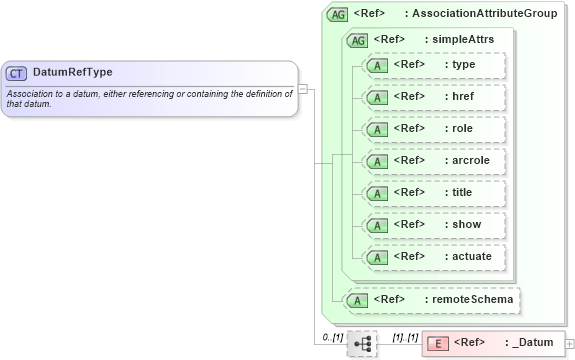Image resolution: width=575 pixels, height=360 pixels.
Task: Click <Ref> label in simpleAttrs header
Action: click(x=389, y=39)
